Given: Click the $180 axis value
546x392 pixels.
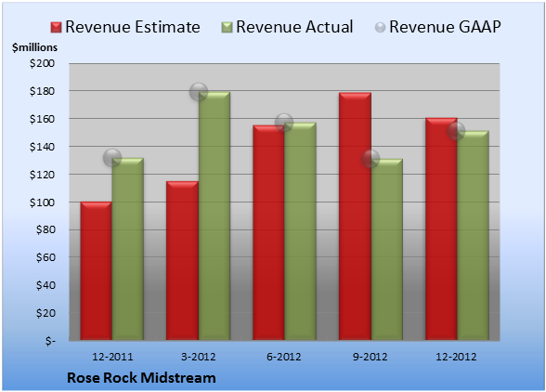Looking at the screenshot, I should pyautogui.click(x=42, y=91).
